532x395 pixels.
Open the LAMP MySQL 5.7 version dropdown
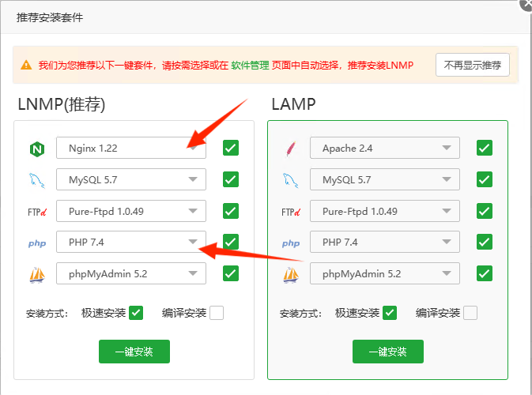385,179
